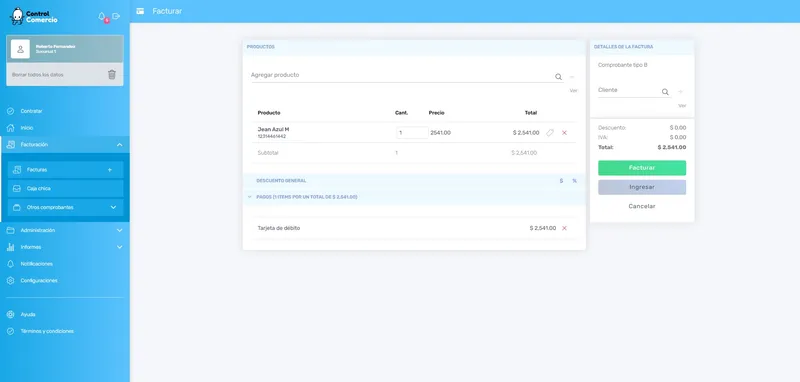
Task: Click the product search magnifier icon
Action: [x=558, y=77]
